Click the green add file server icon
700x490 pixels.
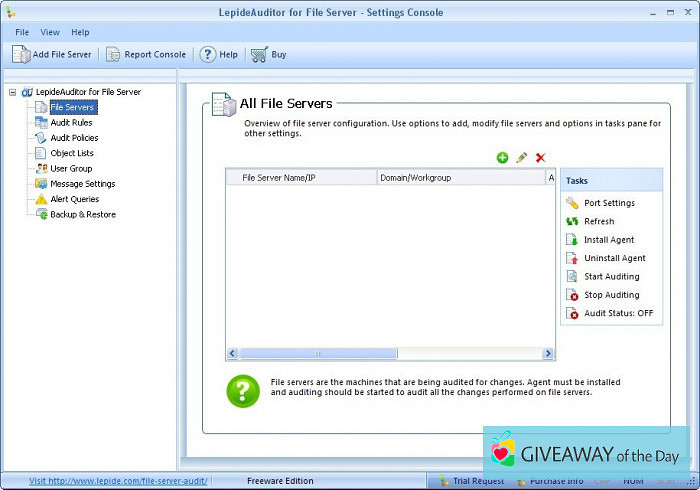(x=502, y=158)
